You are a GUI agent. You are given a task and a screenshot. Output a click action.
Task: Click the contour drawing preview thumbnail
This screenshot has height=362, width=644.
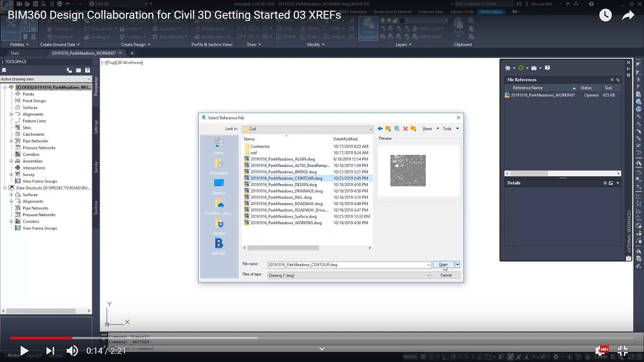click(x=408, y=170)
